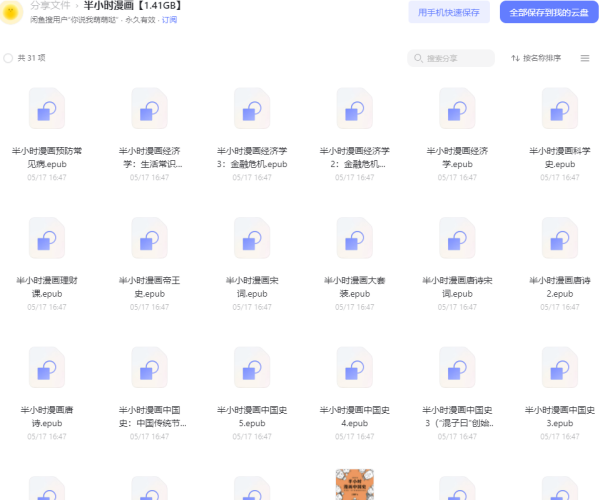Image resolution: width=600 pixels, height=500 pixels.
Task: Select filename text 半小时漫画理财课.epub
Action: (x=47, y=287)
